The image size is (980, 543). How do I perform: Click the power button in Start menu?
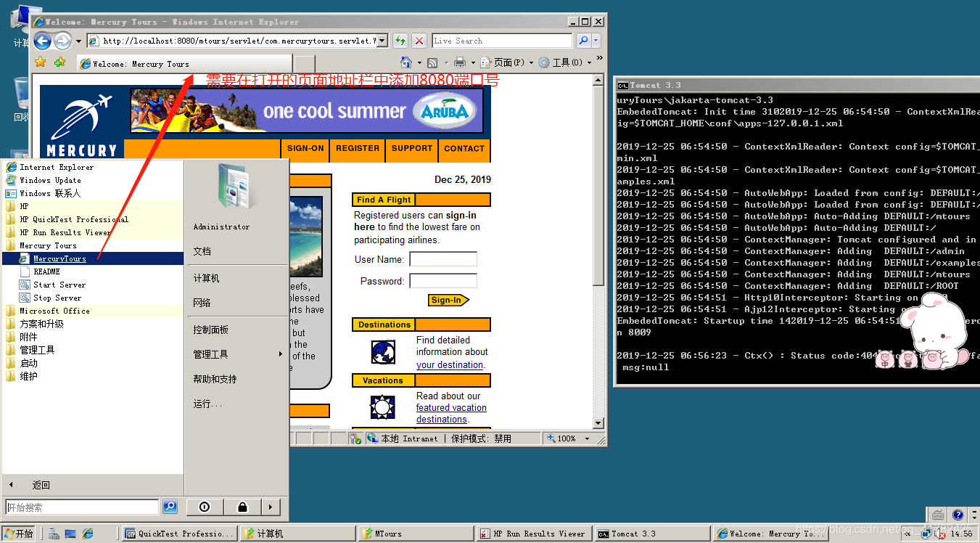pyautogui.click(x=205, y=507)
